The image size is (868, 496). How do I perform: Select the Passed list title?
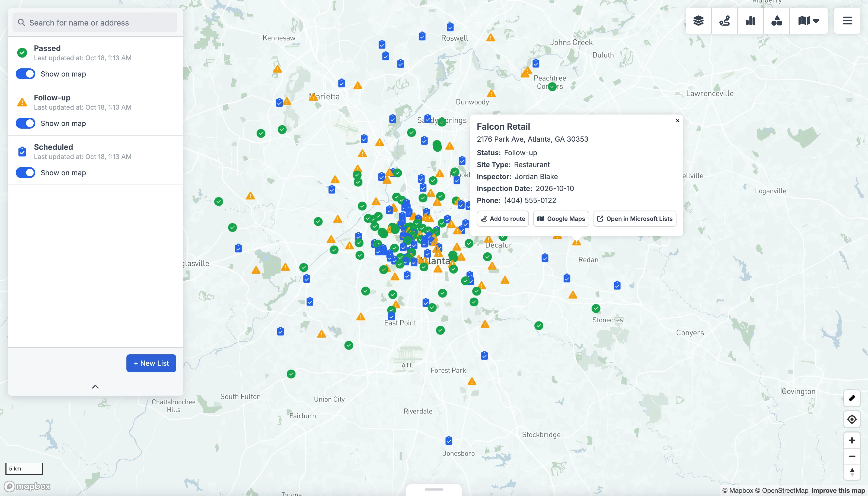pyautogui.click(x=47, y=48)
